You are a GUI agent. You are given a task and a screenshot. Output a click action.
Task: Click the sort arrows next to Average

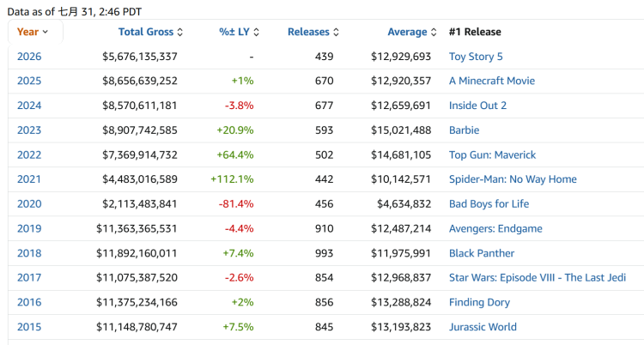click(x=434, y=32)
